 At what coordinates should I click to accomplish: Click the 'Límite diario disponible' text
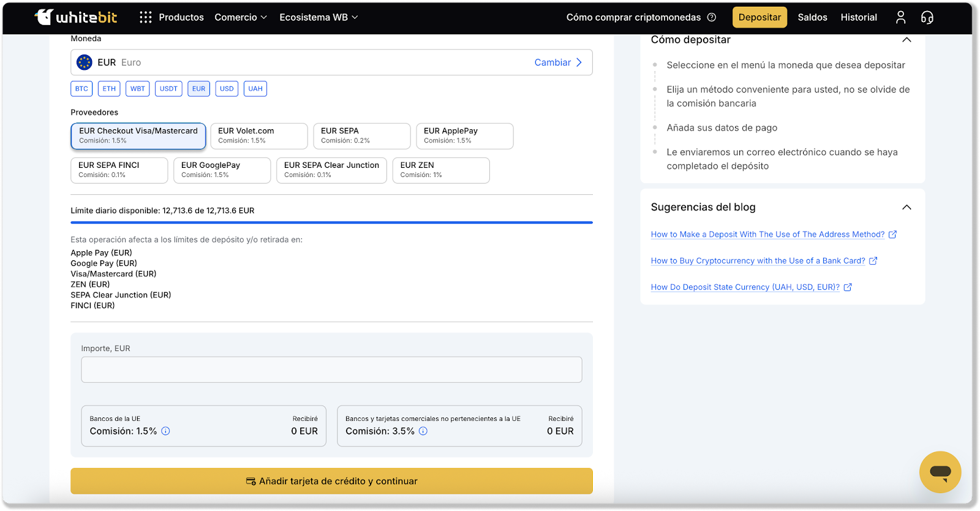(162, 211)
